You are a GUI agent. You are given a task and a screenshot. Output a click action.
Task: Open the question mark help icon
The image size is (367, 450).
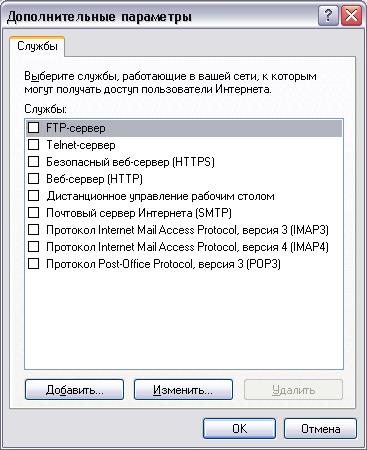click(328, 16)
